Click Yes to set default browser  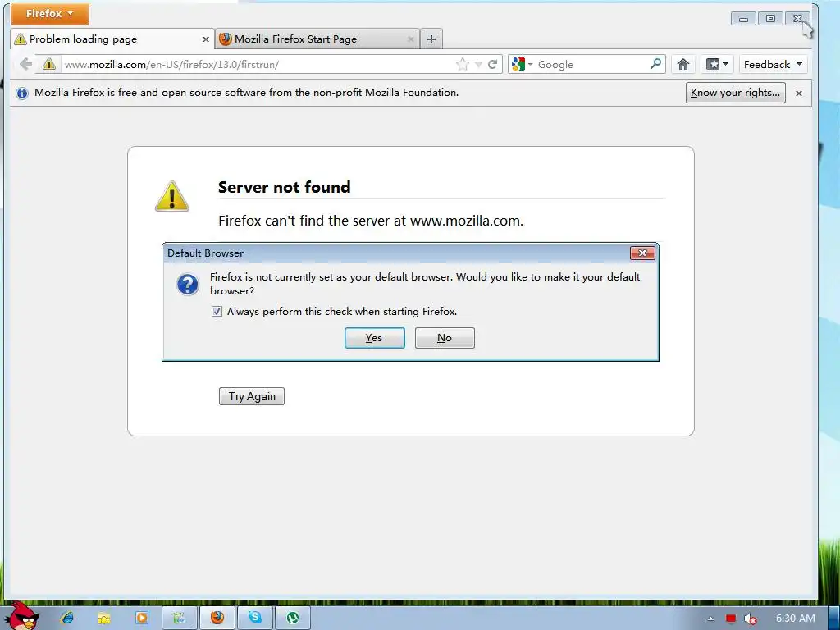pos(374,338)
